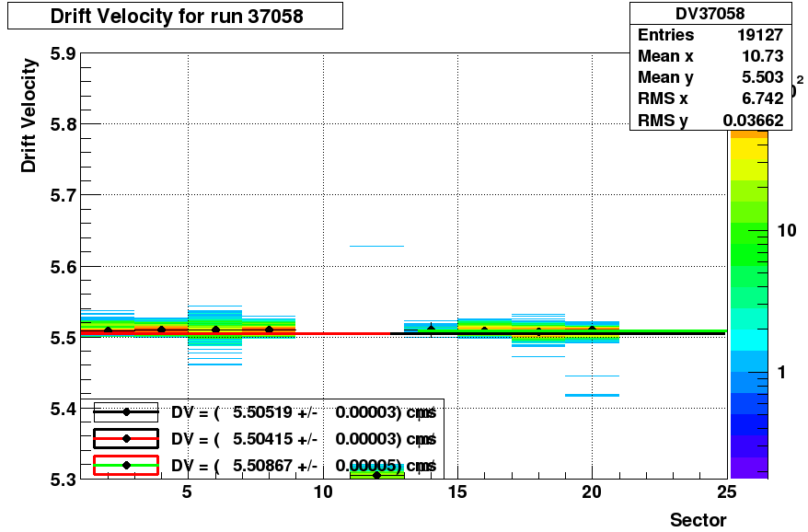Click the x-axis label 10
This screenshot has width=808, height=532.
click(323, 492)
